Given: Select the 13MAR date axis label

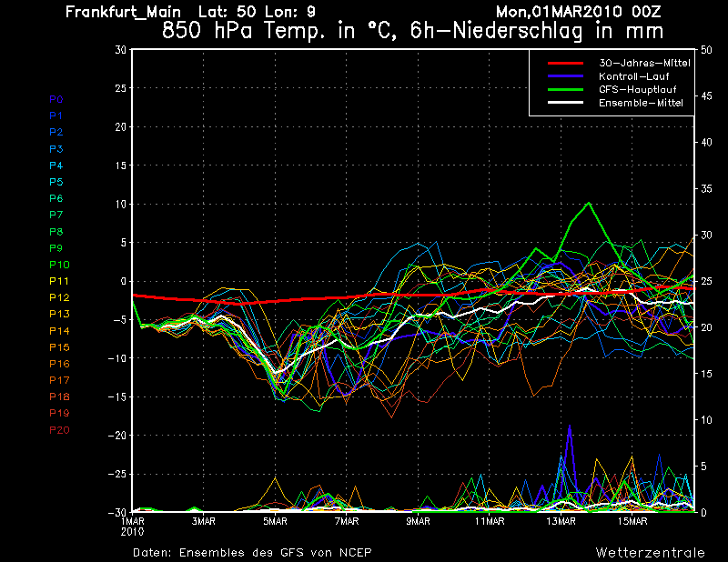Looking at the screenshot, I should 561,521.
